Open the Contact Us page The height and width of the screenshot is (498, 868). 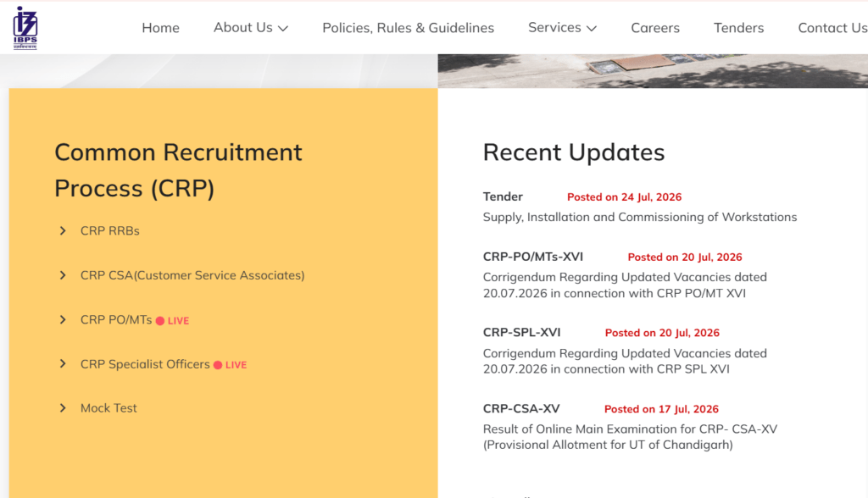click(x=832, y=28)
